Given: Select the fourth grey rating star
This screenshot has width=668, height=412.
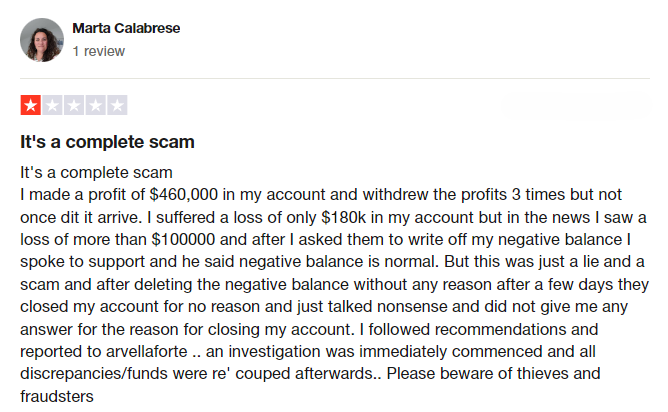Looking at the screenshot, I should coord(96,105).
